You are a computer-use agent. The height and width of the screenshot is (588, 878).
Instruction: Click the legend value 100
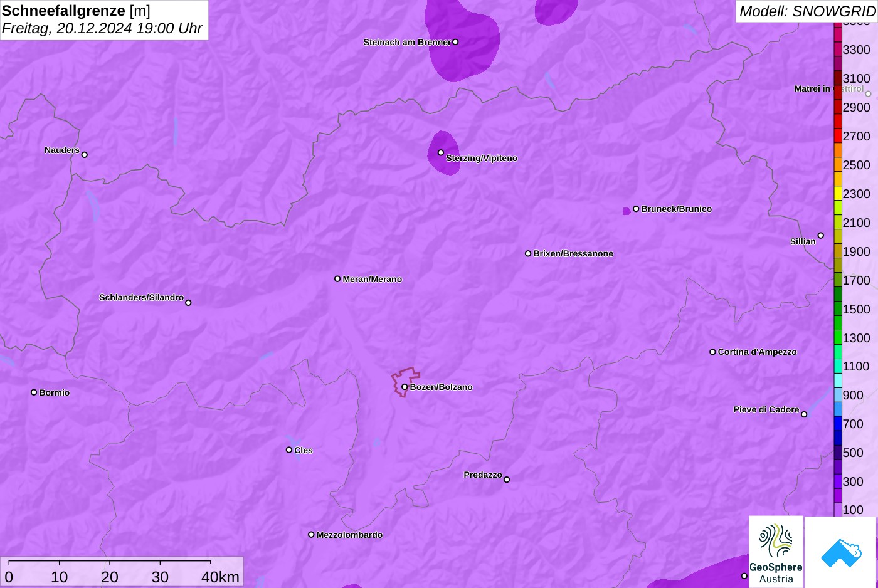[x=854, y=510]
